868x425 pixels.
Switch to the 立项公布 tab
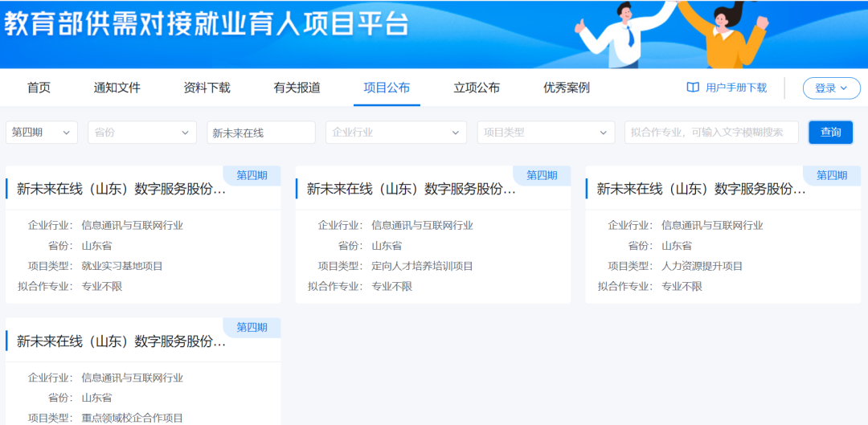[477, 88]
